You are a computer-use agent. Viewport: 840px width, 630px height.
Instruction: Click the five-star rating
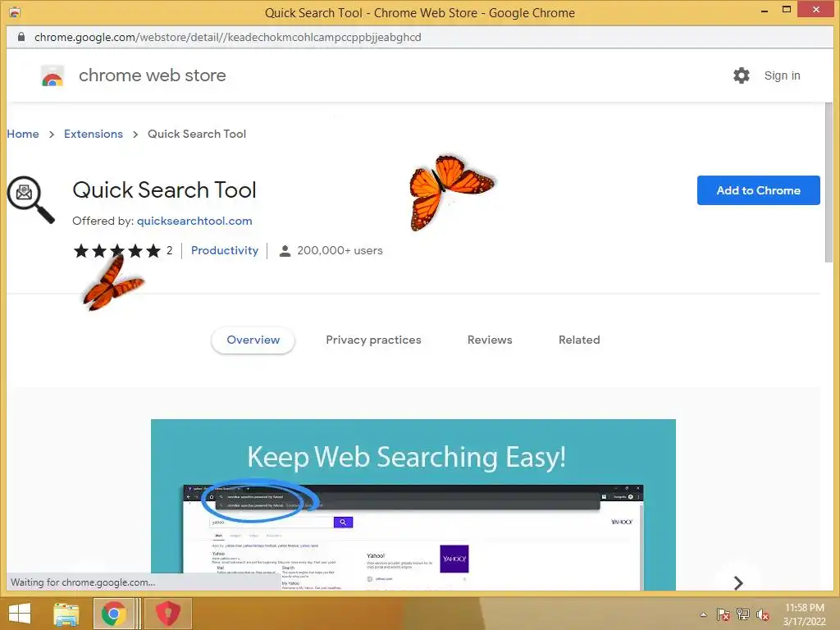[117, 251]
